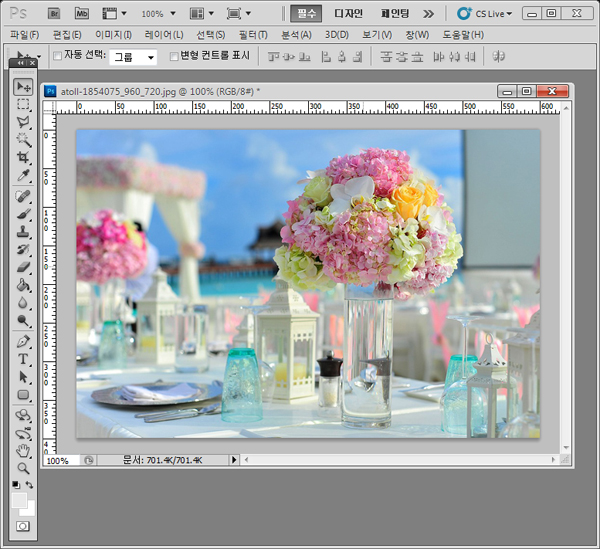Click the foreground color swatch

point(19,499)
